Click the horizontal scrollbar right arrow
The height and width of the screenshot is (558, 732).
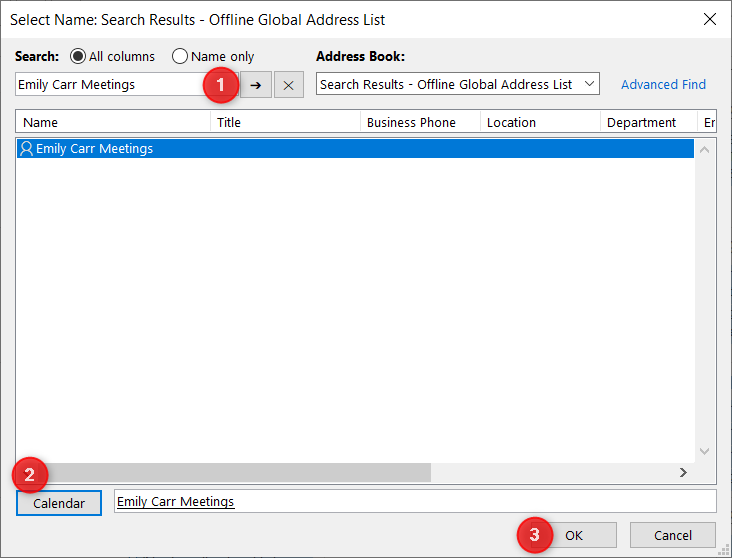[683, 473]
